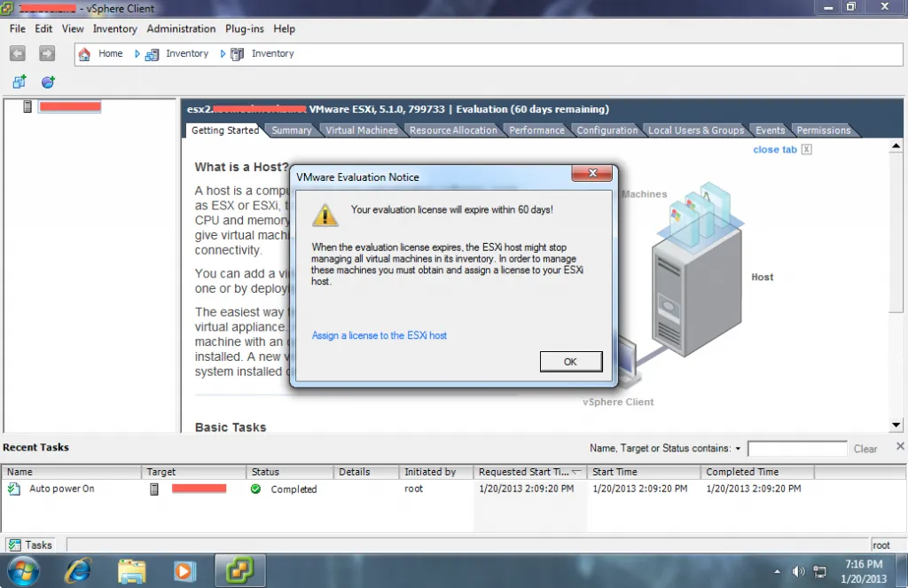This screenshot has height=588, width=908.
Task: Open the Administration menu
Action: point(181,29)
